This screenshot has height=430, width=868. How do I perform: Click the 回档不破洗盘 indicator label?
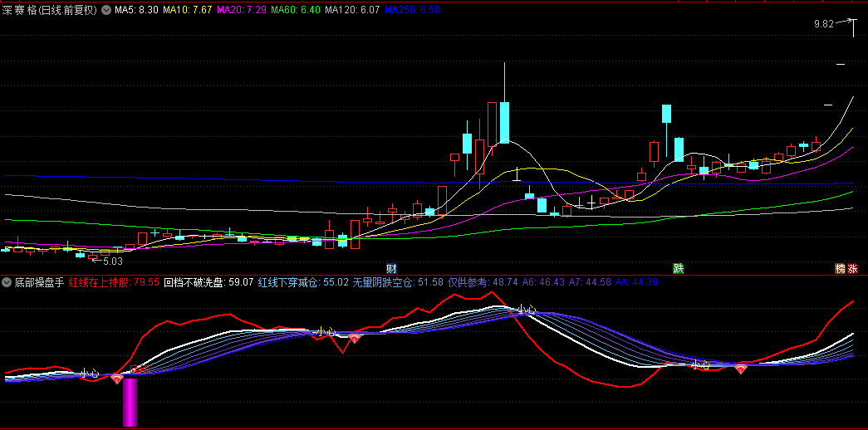coord(208,282)
